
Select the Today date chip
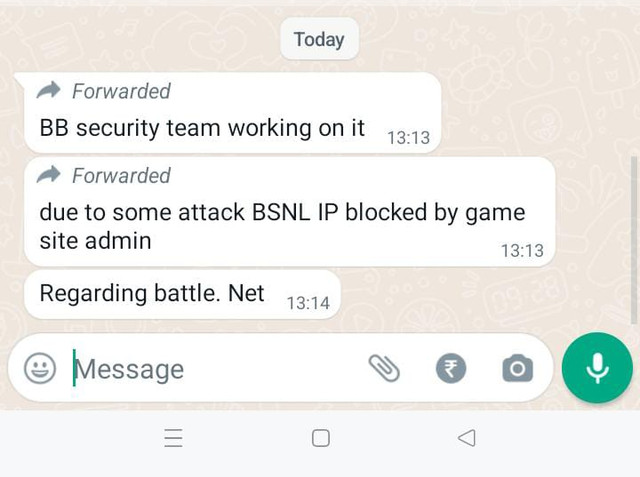(x=319, y=39)
